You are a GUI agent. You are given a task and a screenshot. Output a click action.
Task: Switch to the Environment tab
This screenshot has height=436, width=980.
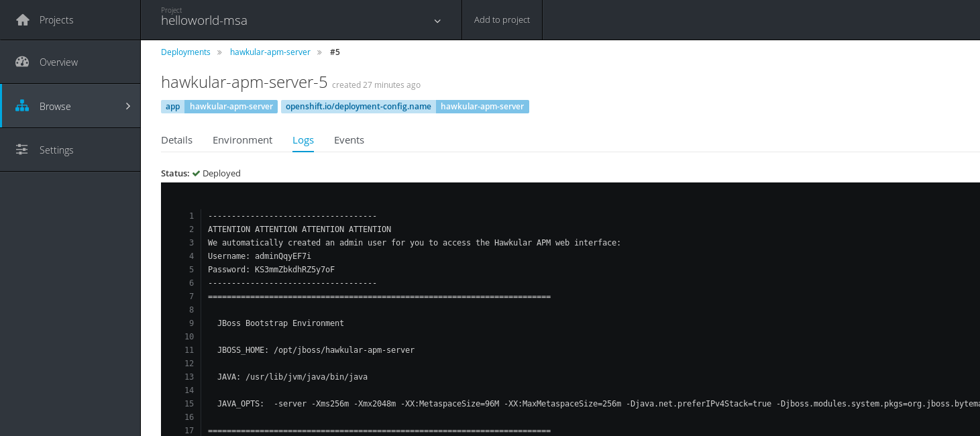point(242,140)
